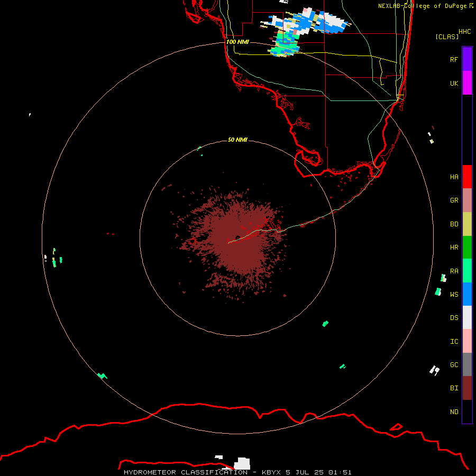This screenshot has width=476, height=476.
Task: Select the GR pinkish legend swatch
Action: click(467, 200)
